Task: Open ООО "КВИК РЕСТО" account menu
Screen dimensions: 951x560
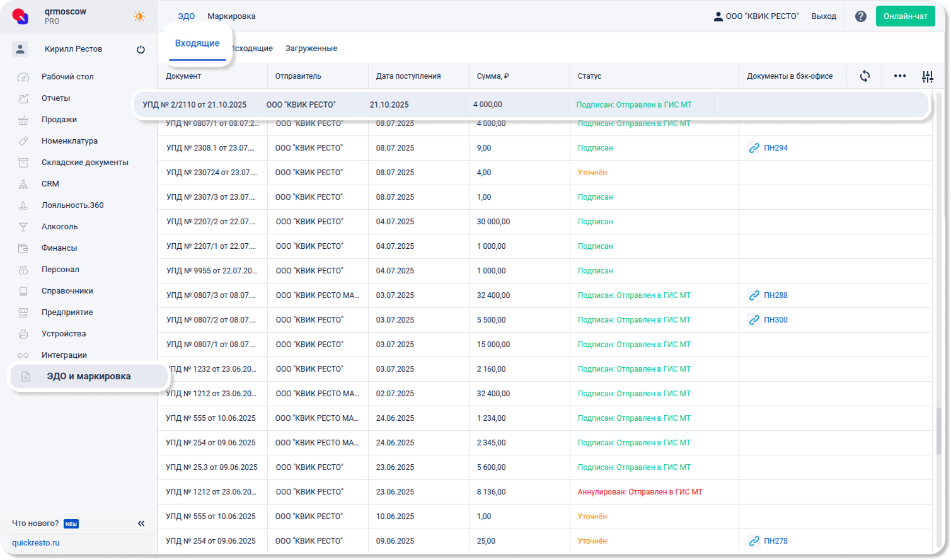Action: [x=756, y=16]
